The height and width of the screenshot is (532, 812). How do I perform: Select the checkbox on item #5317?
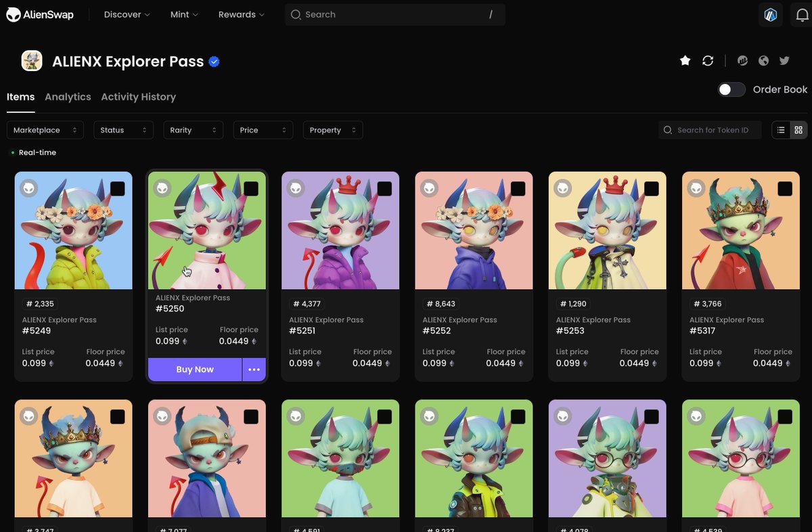pyautogui.click(x=785, y=189)
